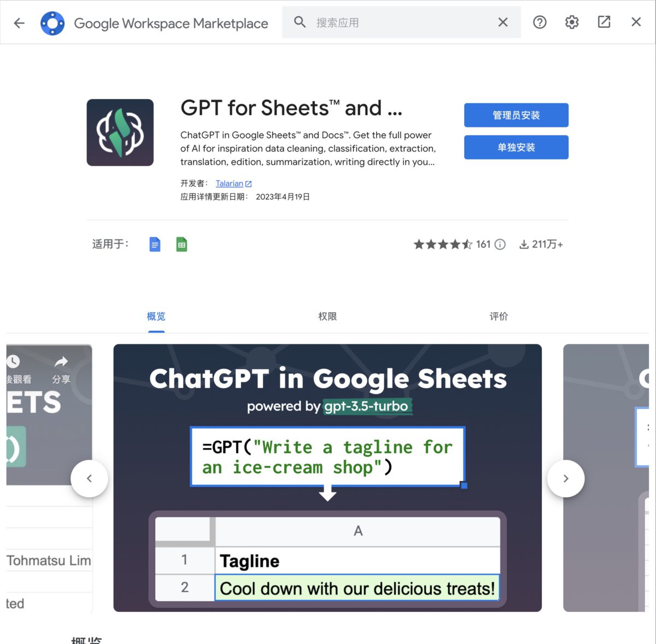Click the 单独安装 button
Screen dimensions: 656x644
tap(516, 148)
